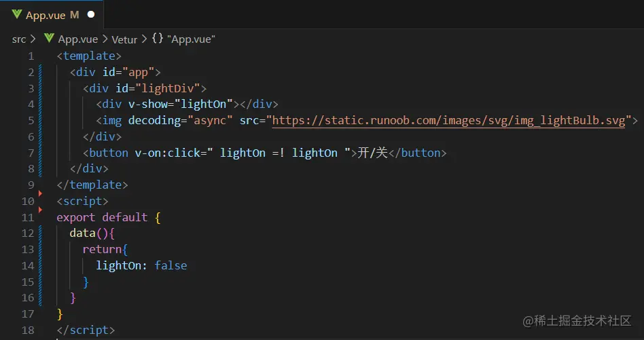Viewport: 644px width, 340px height.
Task: Click line number 12 in the gutter
Action: tap(27, 233)
